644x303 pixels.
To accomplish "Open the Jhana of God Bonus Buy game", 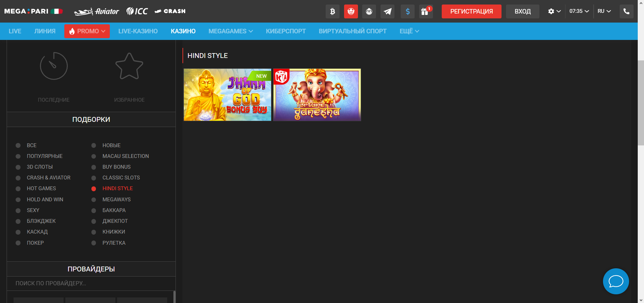I will click(227, 95).
